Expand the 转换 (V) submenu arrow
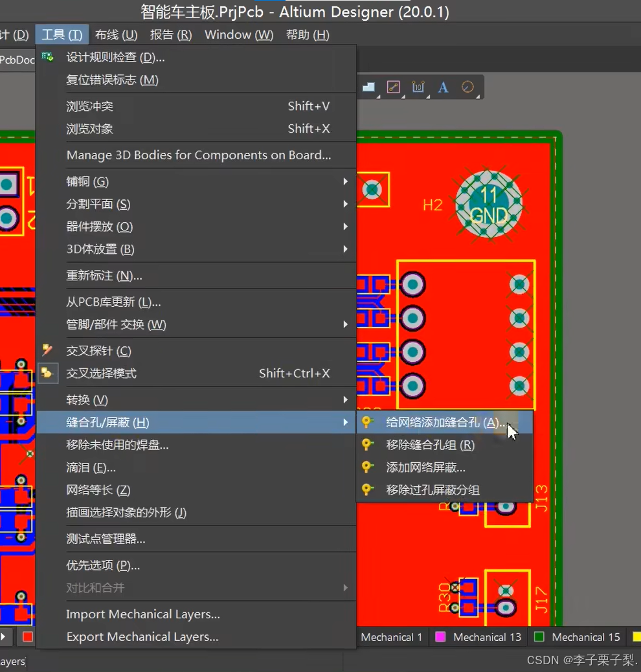Screen dimensions: 641x672 tap(346, 400)
